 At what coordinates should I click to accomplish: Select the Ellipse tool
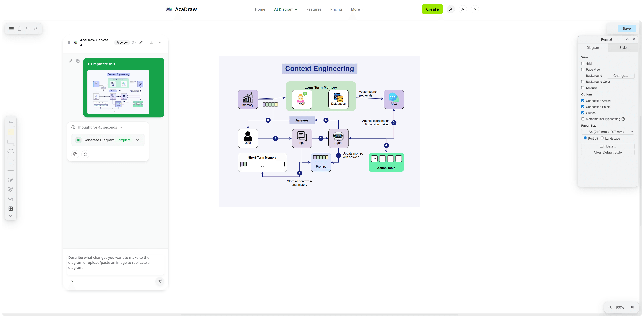pos(11,151)
